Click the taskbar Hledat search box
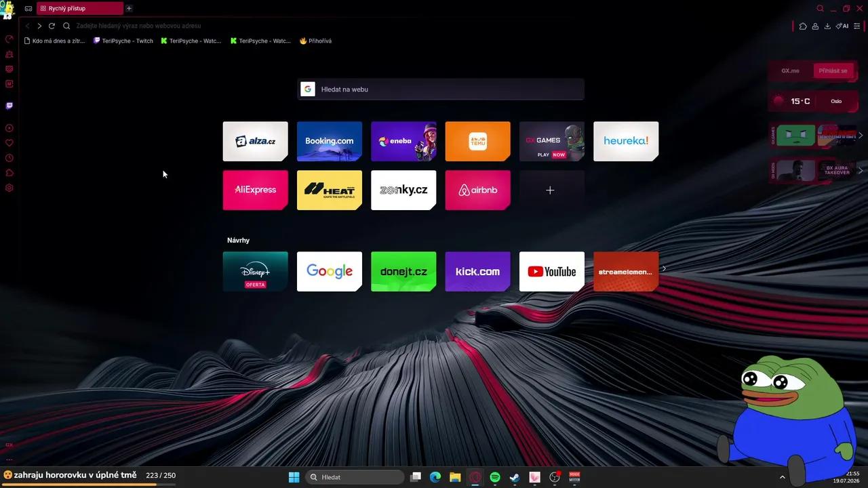 [355, 477]
